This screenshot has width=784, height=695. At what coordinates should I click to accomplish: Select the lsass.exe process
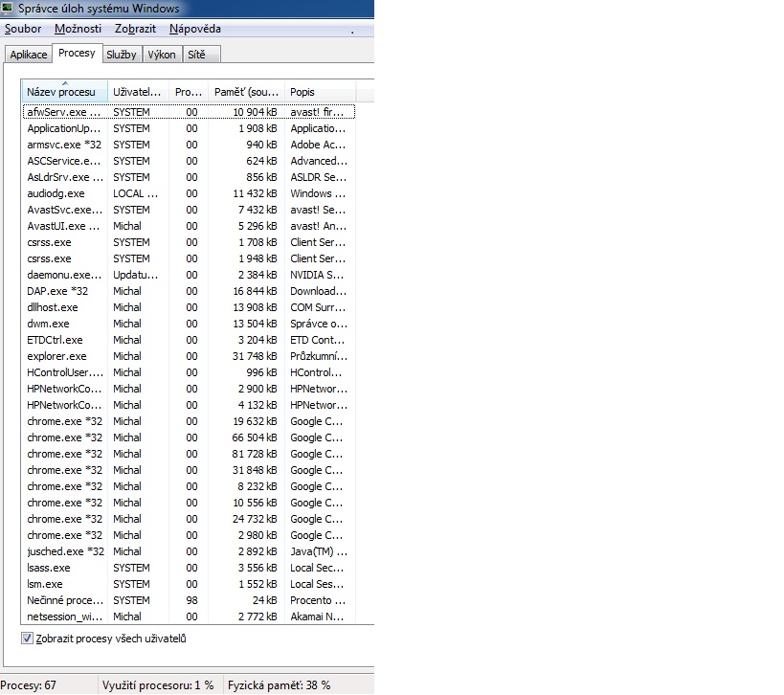click(x=189, y=568)
